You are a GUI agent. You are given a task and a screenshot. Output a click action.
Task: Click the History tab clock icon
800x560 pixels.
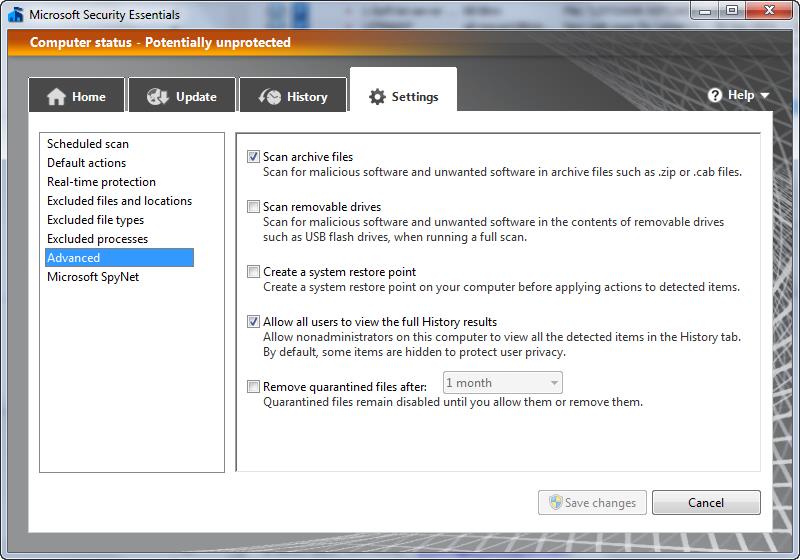point(270,96)
